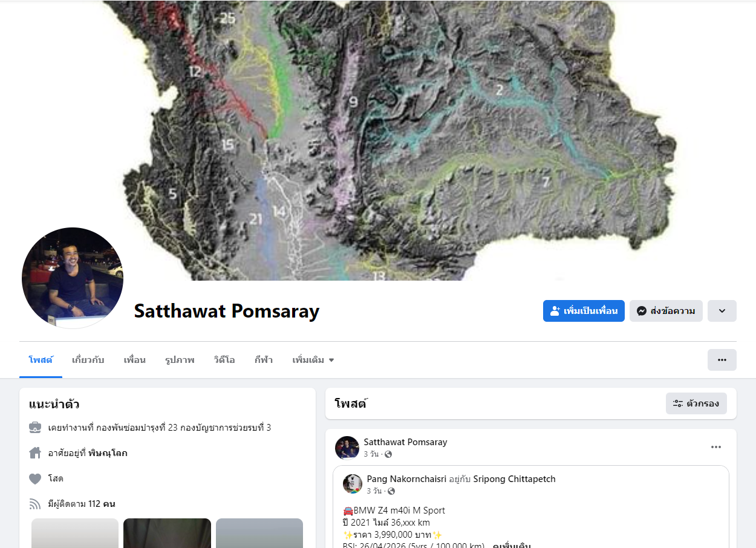
Task: Click the public globe icon under post author
Action: [388, 454]
